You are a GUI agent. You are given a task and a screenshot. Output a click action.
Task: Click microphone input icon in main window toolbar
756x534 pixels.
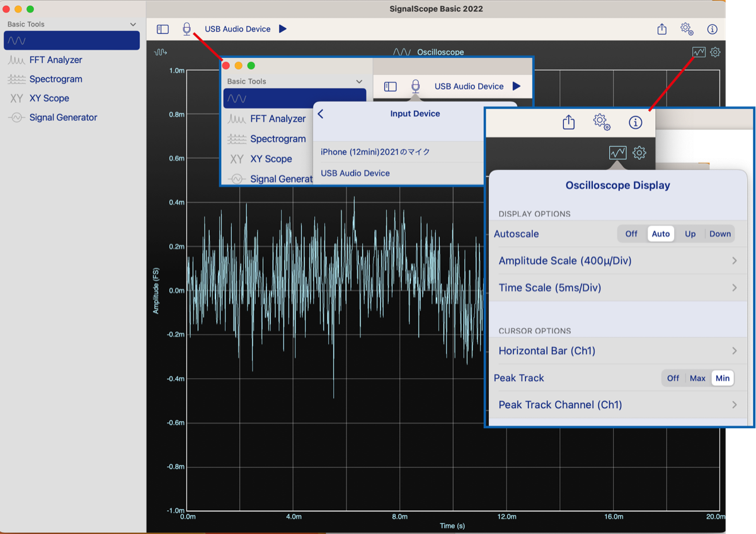[186, 29]
